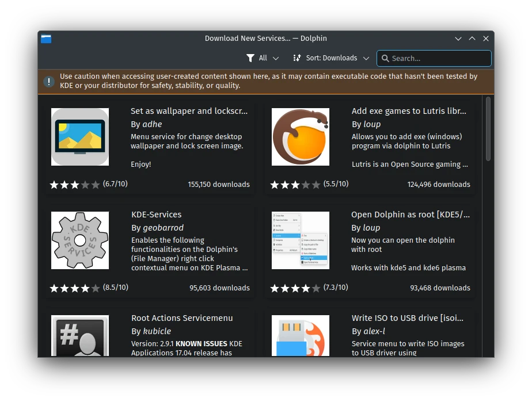Image resolution: width=532 pixels, height=402 pixels.
Task: Click the filter funnel icon
Action: click(x=250, y=58)
